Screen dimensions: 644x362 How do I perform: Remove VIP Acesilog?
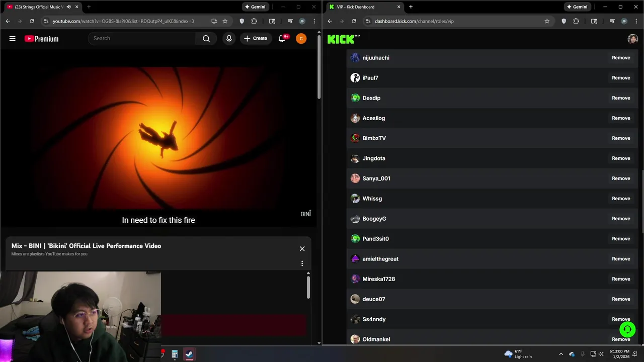point(621,118)
